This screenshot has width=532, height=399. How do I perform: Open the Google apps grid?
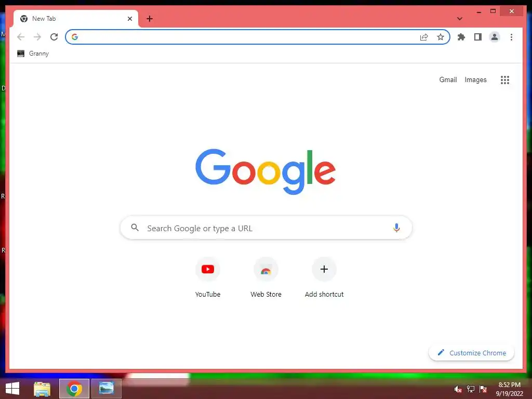point(505,80)
